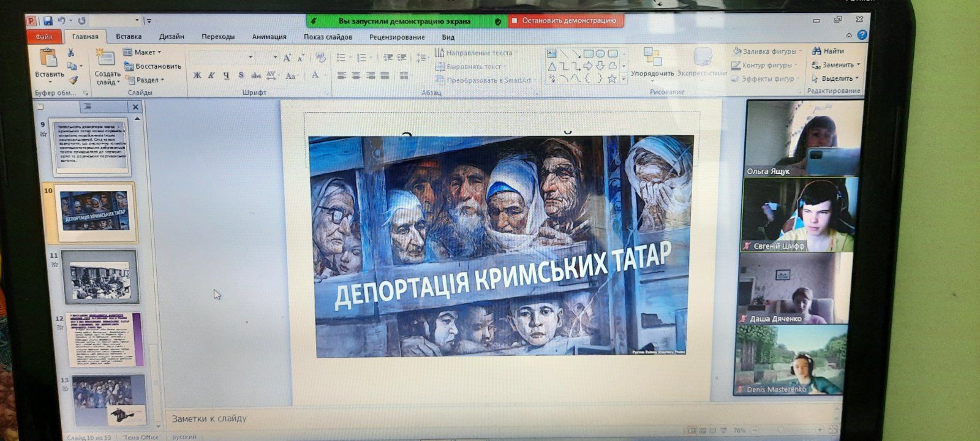
Task: Open the Раздел section dropdown
Action: pyautogui.click(x=146, y=80)
